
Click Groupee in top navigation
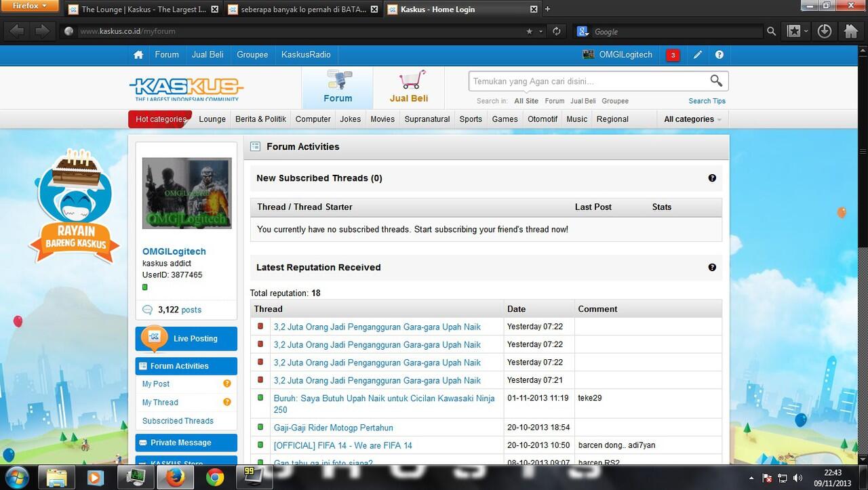pos(252,55)
